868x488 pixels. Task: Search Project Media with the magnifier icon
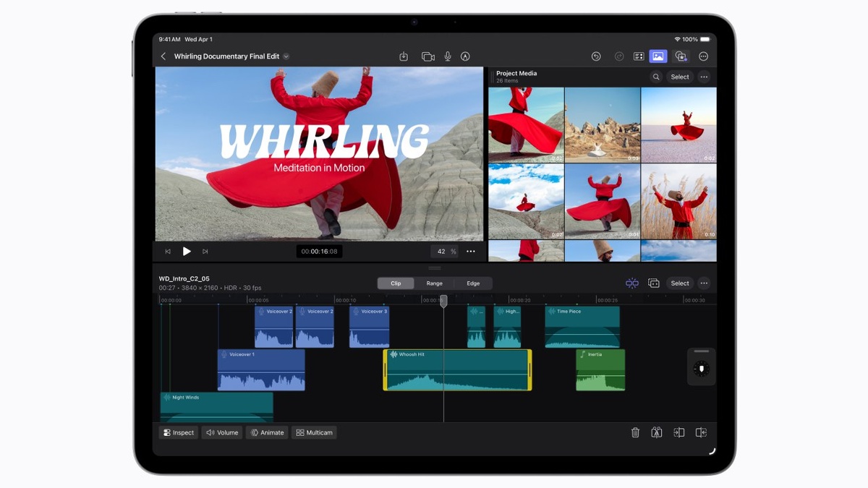(x=656, y=77)
